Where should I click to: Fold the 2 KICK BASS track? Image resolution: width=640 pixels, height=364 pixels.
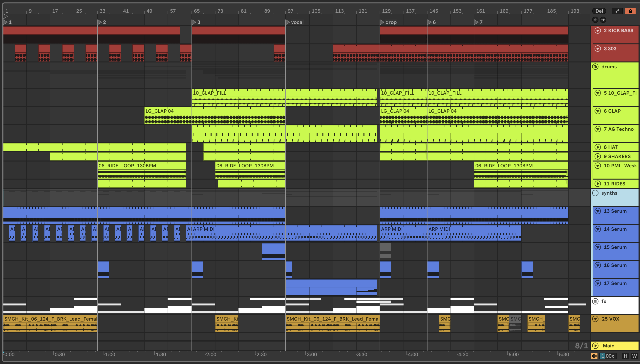598,30
